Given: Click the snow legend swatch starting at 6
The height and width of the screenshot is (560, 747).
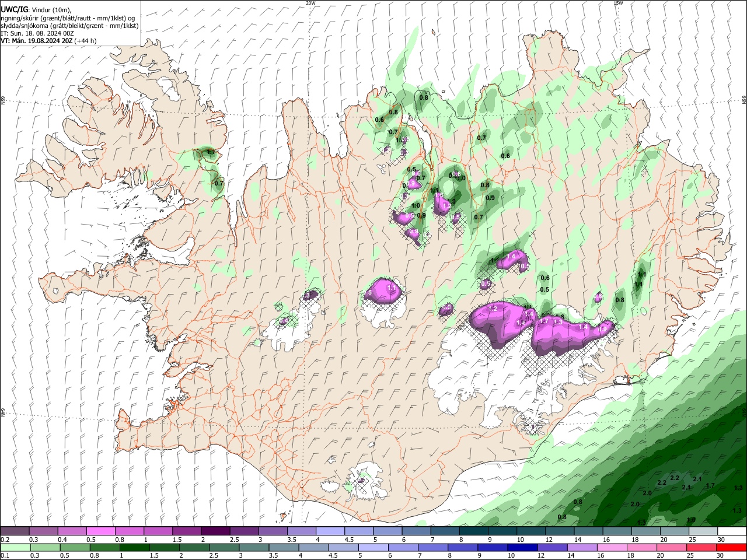Looking at the screenshot, I should (416, 531).
